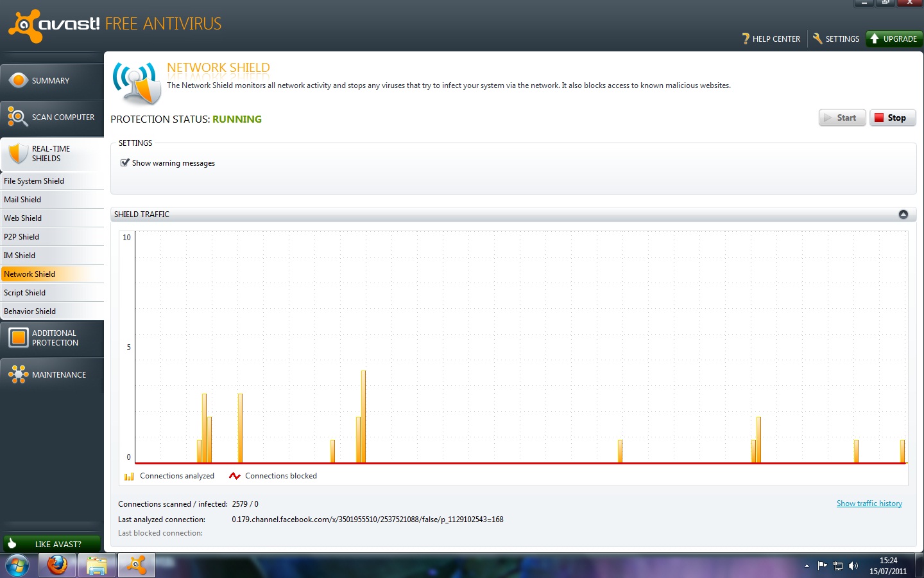Screen dimensions: 924x578
Task: Start the Network Shield
Action: (842, 118)
